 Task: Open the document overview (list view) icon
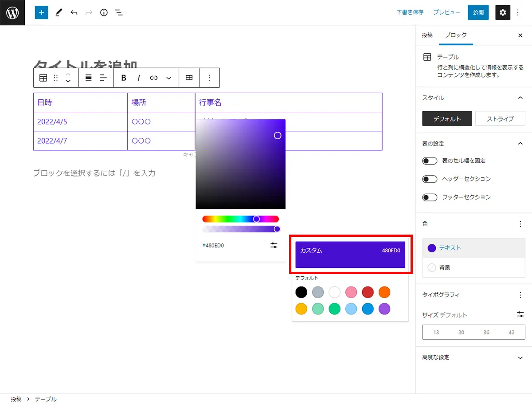[x=119, y=12]
